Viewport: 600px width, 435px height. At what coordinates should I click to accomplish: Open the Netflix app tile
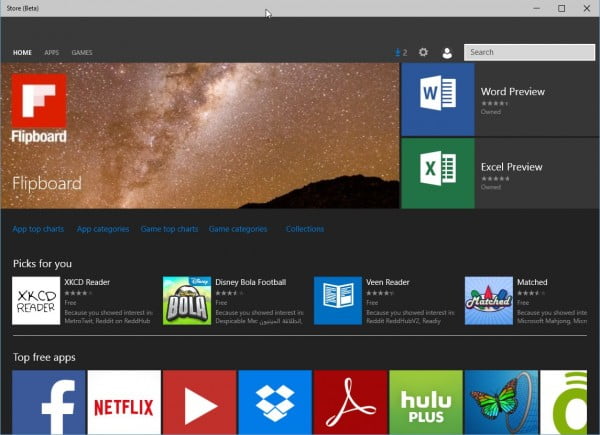pyautogui.click(x=124, y=402)
